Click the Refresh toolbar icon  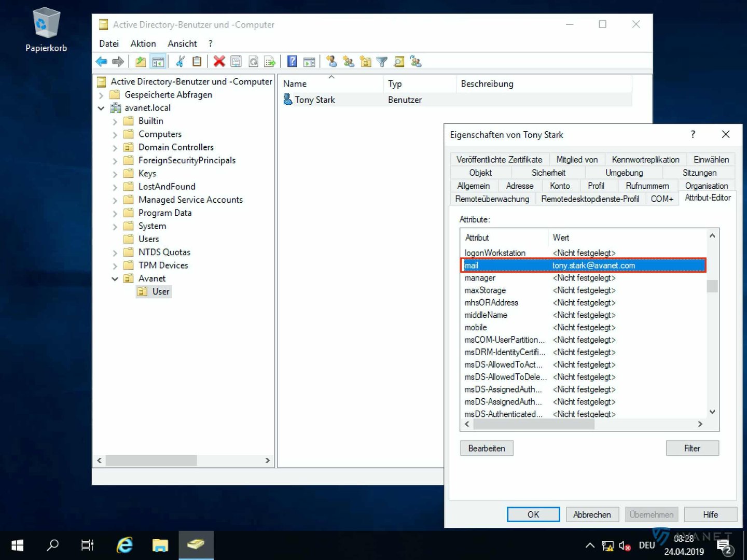pos(253,62)
